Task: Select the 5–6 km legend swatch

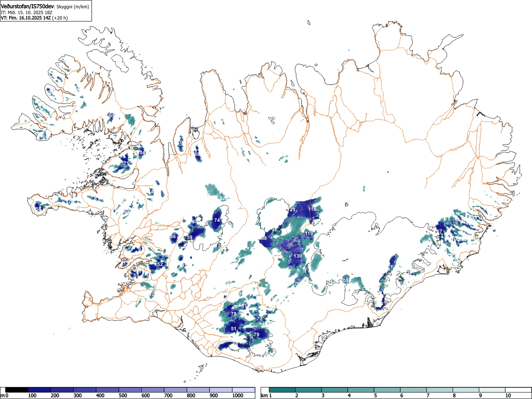Action: [x=387, y=390]
